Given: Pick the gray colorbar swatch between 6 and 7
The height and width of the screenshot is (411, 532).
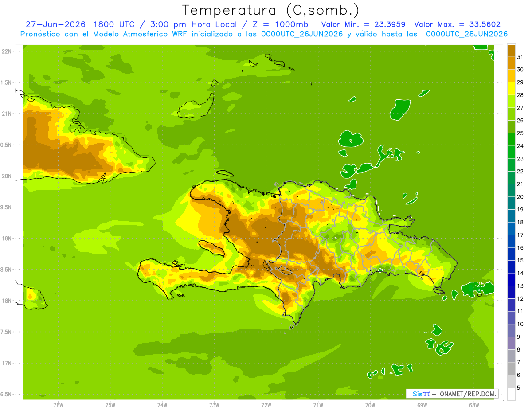Looking at the screenshot, I should click(x=511, y=368).
